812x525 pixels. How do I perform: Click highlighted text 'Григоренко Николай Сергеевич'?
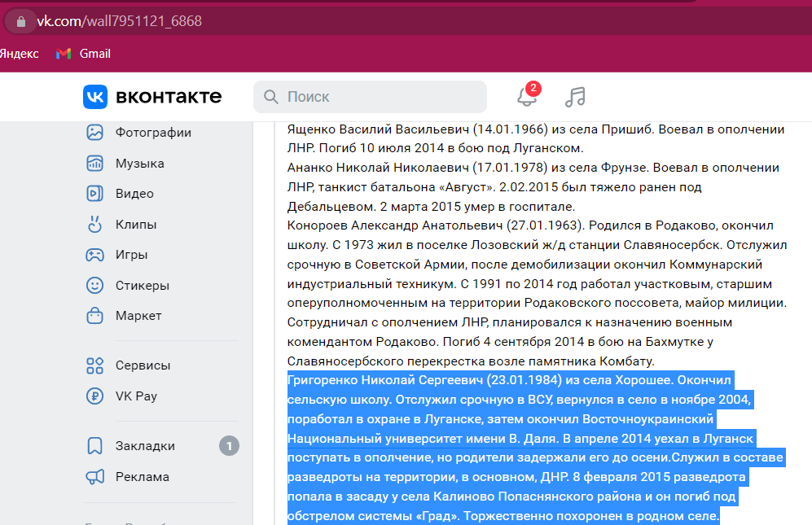coord(385,380)
